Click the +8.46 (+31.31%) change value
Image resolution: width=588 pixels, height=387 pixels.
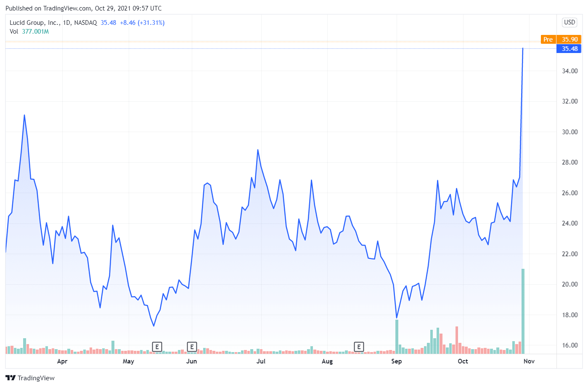(142, 23)
